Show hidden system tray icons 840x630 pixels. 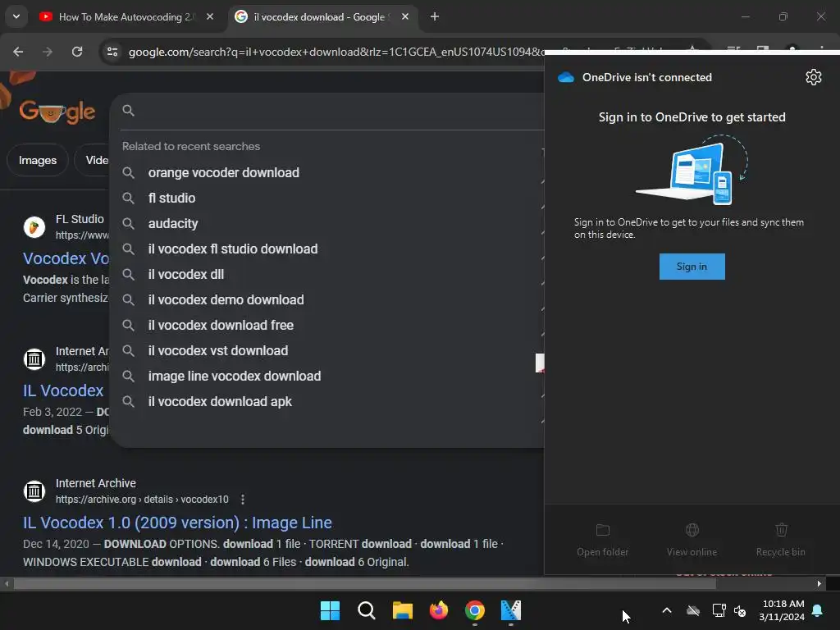coord(667,610)
